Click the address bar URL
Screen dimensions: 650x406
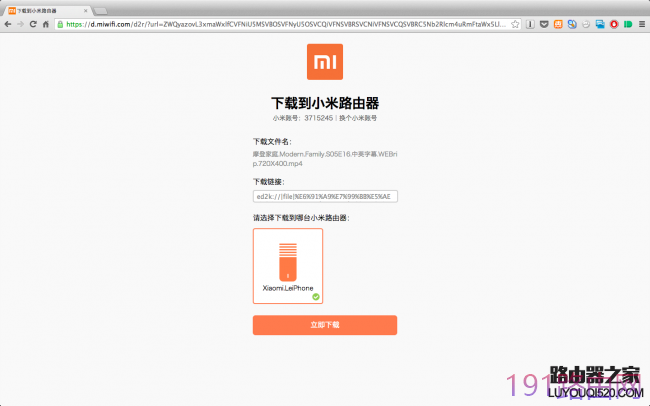click(286, 24)
